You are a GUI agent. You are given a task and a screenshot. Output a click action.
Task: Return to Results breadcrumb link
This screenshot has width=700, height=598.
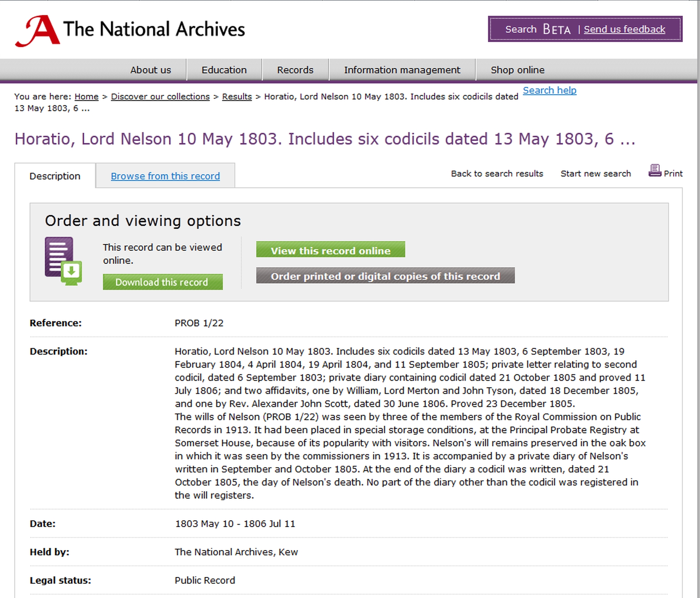click(237, 97)
